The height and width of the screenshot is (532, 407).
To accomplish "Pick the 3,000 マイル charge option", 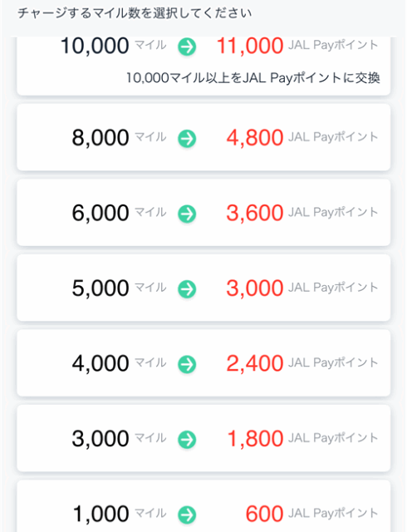I will [203, 438].
